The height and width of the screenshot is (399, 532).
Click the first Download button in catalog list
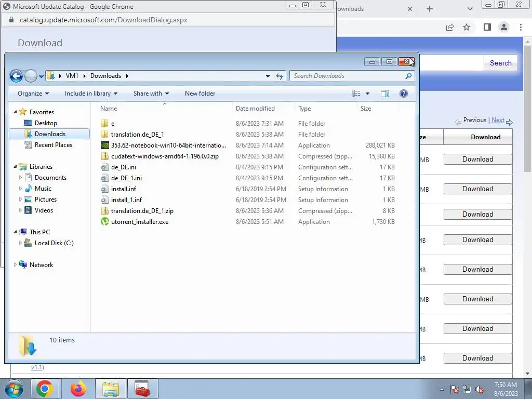(478, 159)
